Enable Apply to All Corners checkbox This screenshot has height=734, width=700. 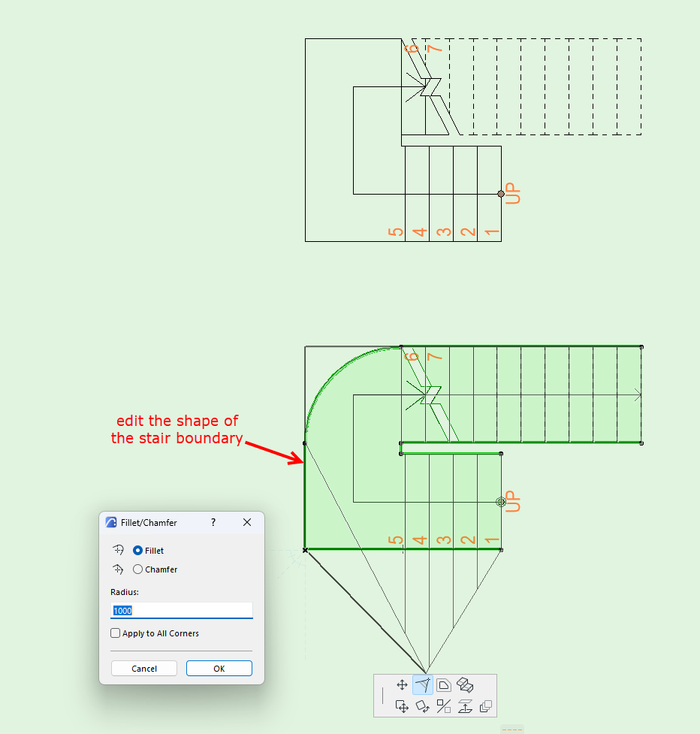pos(115,633)
